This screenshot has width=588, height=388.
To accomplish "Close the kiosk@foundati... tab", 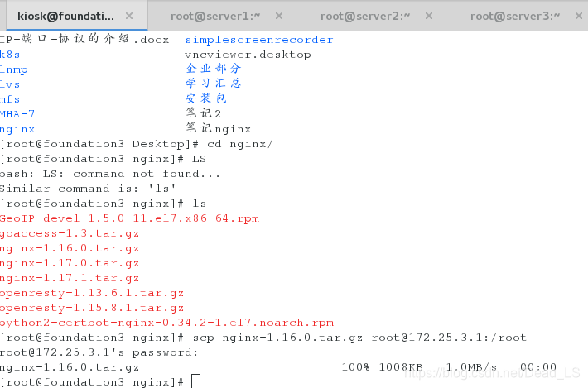I will [x=129, y=16].
